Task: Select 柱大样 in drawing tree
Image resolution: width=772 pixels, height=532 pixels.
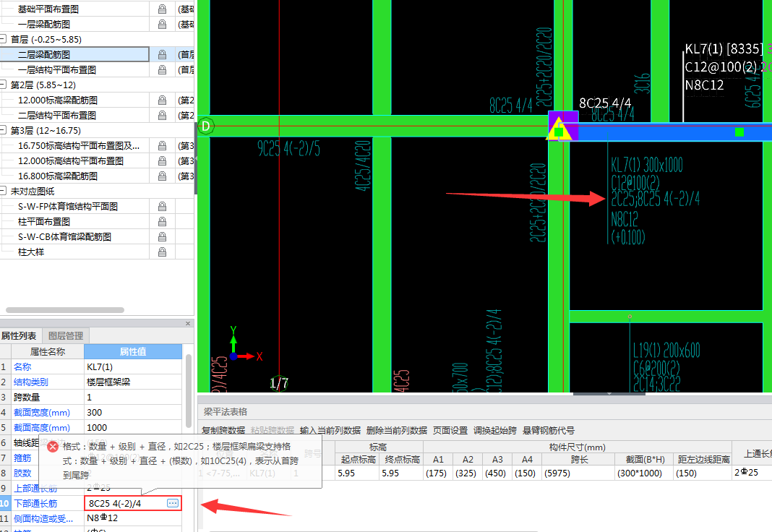Action: point(31,252)
